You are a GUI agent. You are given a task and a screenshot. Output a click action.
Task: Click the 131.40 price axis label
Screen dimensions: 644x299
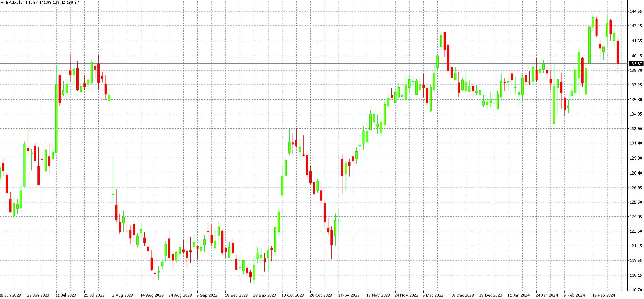click(636, 143)
